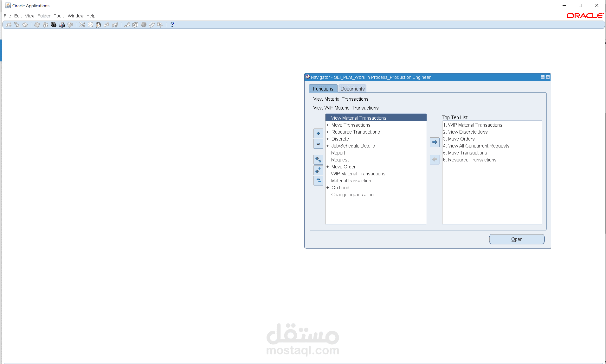Click the Save diskette toolbar icon
The width and height of the screenshot is (606, 364).
37,25
